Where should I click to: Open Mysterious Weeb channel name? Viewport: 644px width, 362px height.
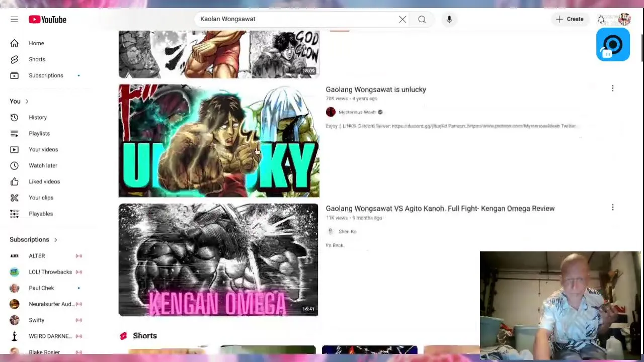point(357,112)
